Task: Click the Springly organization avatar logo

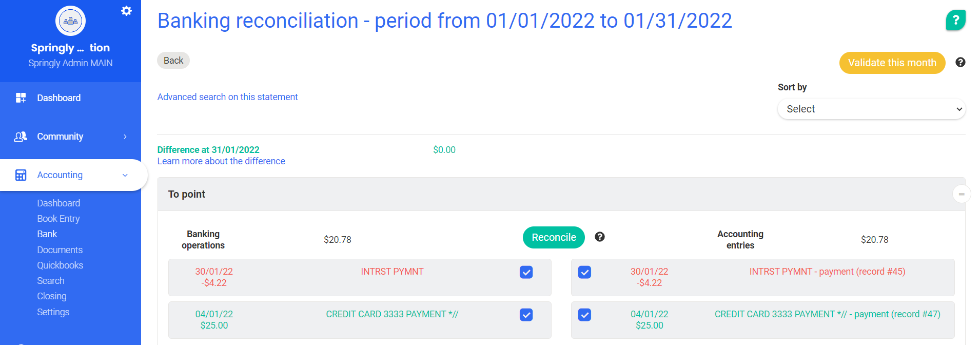Action: [x=70, y=21]
